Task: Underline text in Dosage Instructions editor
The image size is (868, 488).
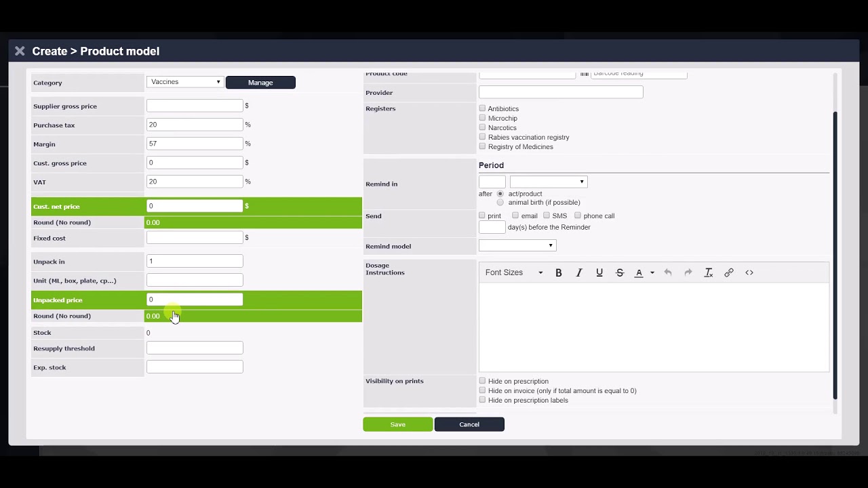Action: click(x=599, y=272)
